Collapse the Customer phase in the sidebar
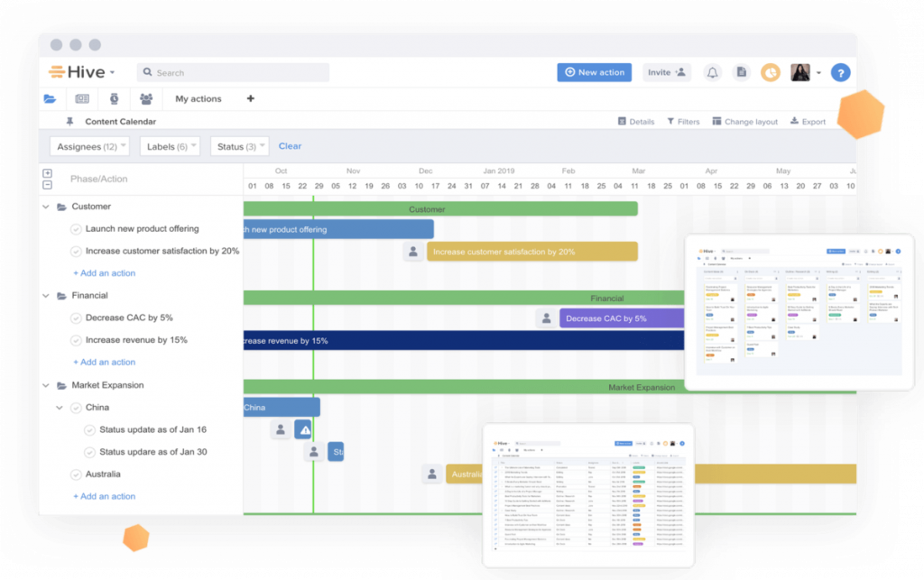 point(47,207)
